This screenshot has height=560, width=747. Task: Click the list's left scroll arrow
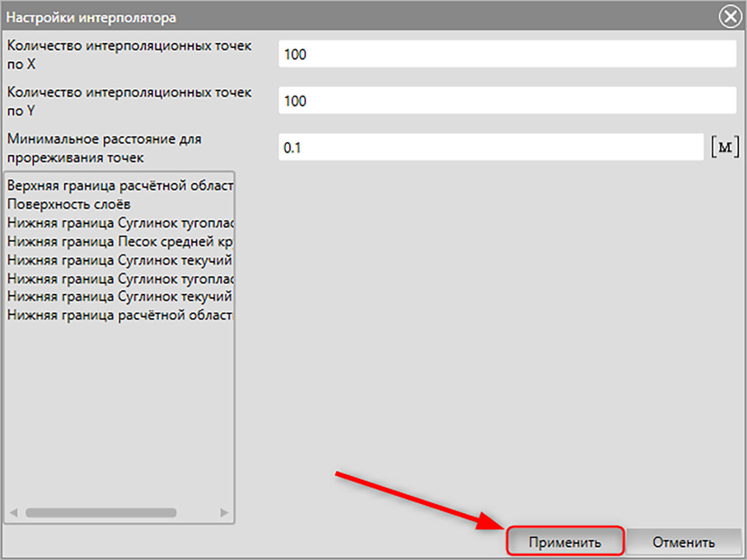pyautogui.click(x=13, y=513)
